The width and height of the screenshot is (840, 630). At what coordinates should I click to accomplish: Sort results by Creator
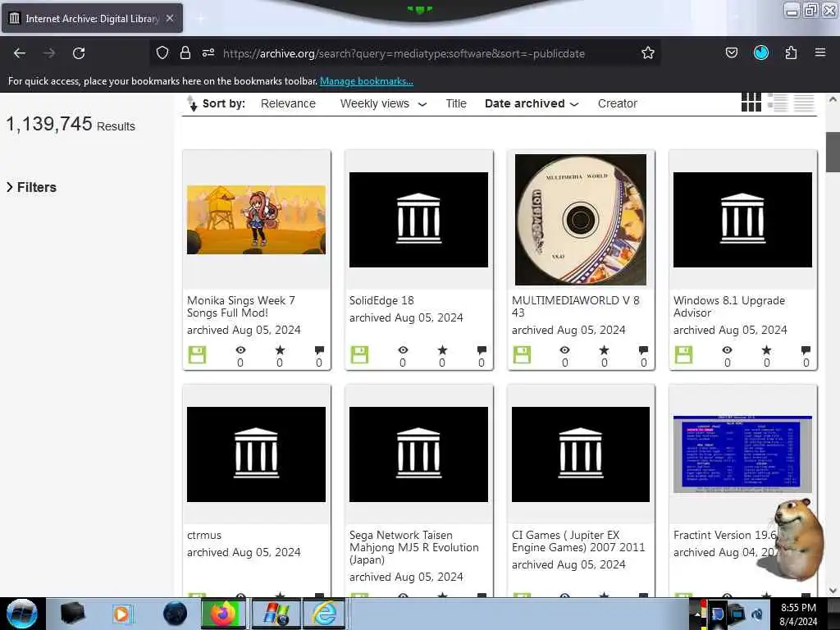tap(617, 103)
